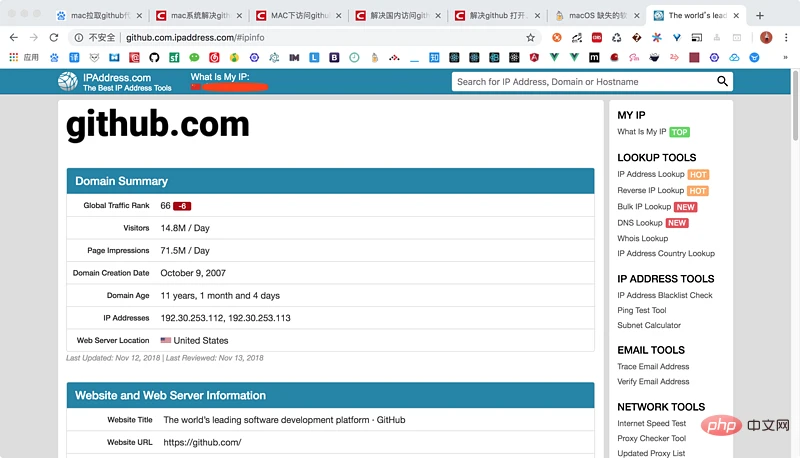The height and width of the screenshot is (458, 800).
Task: Click the 'October 9, 2007' creation date
Action: [193, 273]
